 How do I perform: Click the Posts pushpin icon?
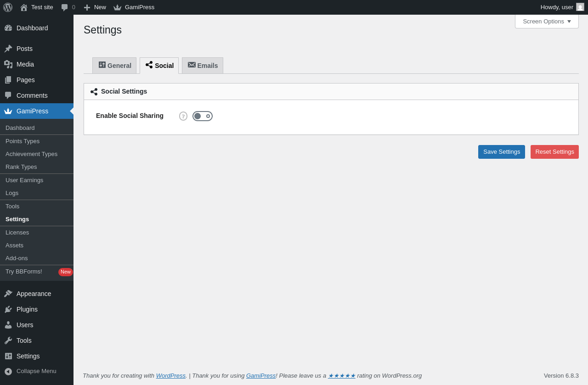coord(8,49)
